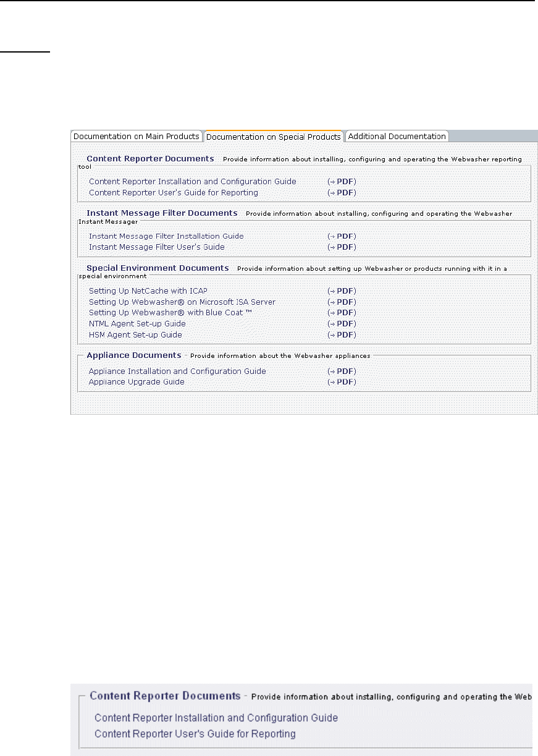The image size is (538, 756).
Task: Click Appliance Upgrade Guide title
Action: pyautogui.click(x=137, y=382)
